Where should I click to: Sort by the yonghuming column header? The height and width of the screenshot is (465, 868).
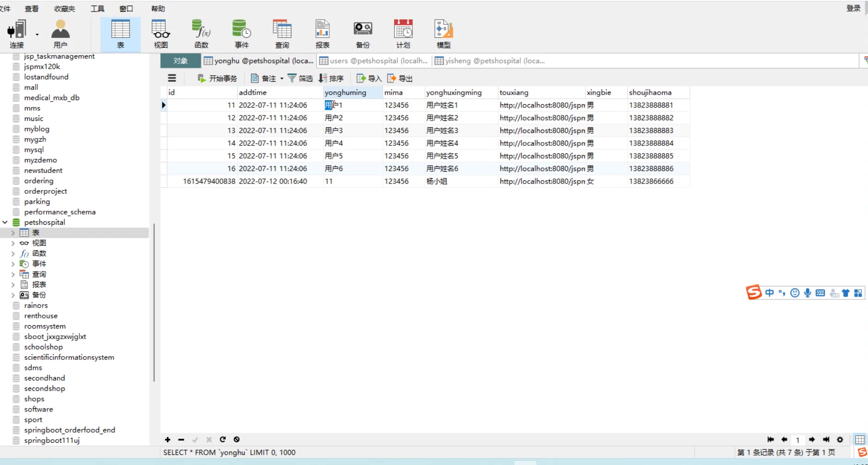353,92
